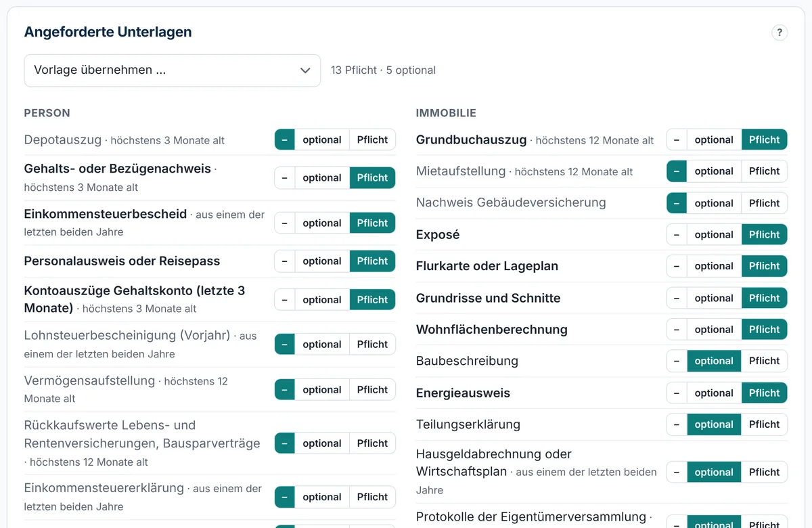Select Pflicht for Energieausweis
812x528 pixels.
pyautogui.click(x=765, y=393)
